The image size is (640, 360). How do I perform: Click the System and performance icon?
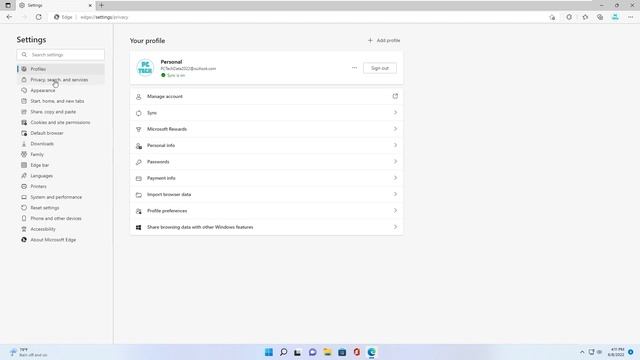pyautogui.click(x=24, y=197)
